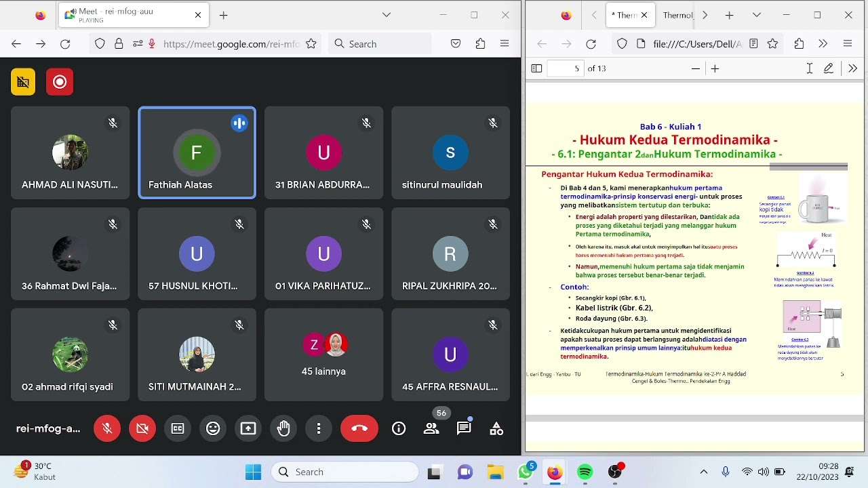
Task: Click Present now screen share icon
Action: (x=248, y=428)
